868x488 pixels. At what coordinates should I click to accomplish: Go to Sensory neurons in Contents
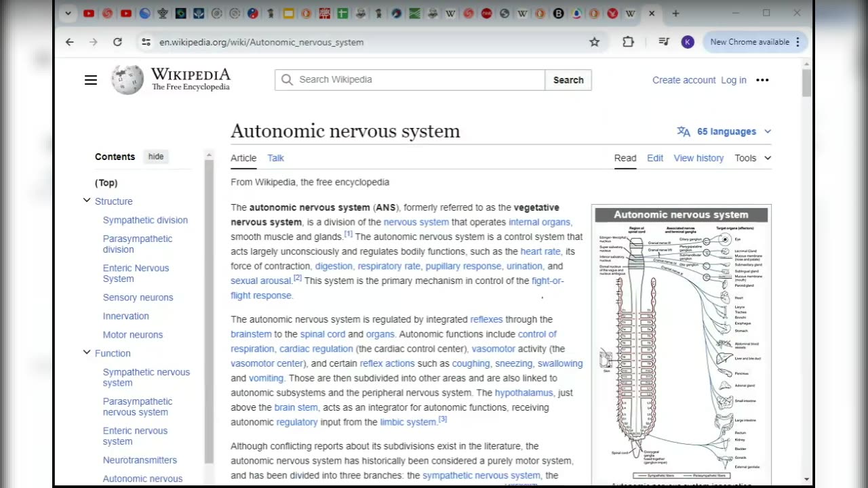(138, 298)
